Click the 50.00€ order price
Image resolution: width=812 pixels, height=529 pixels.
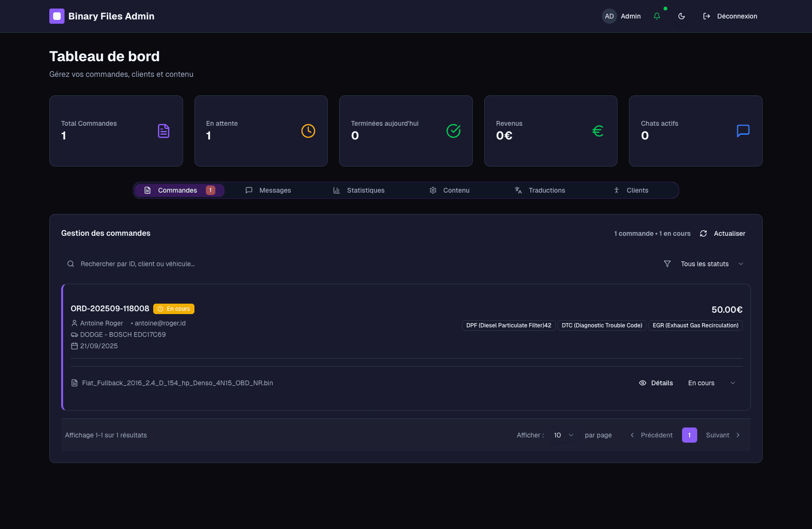click(727, 310)
